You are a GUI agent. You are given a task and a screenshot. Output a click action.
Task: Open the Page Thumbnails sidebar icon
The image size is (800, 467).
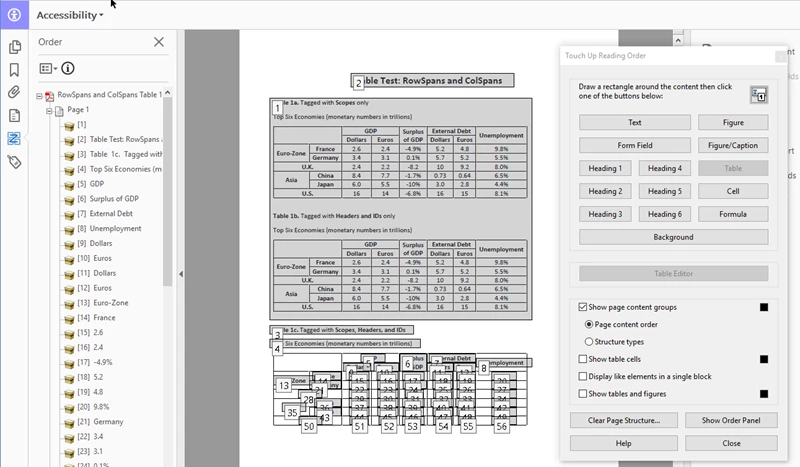click(x=14, y=47)
